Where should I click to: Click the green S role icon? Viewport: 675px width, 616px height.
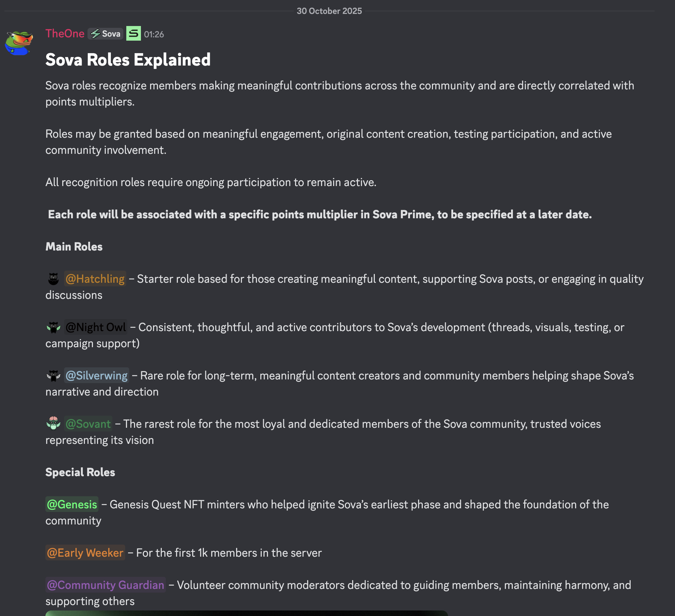134,34
